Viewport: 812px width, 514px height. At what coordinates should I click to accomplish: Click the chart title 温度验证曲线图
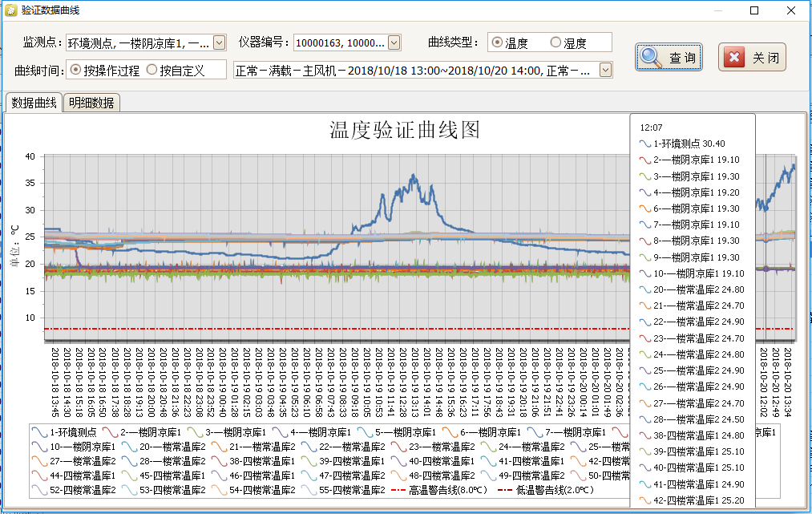pyautogui.click(x=405, y=130)
